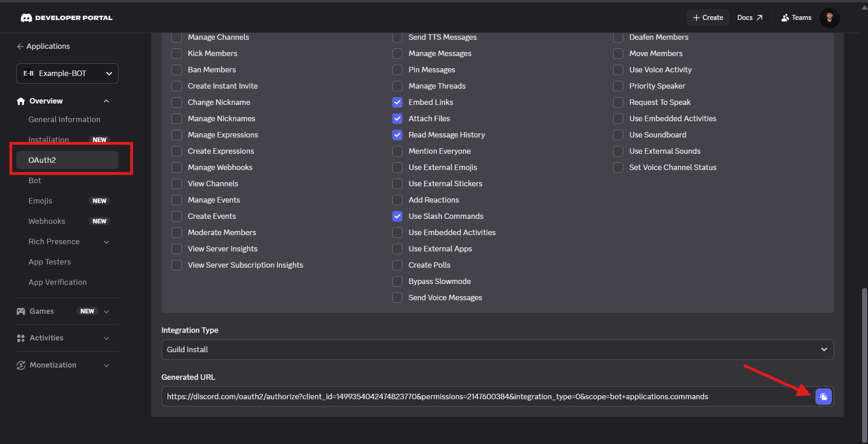This screenshot has height=444, width=868.
Task: Open the App Testers page
Action: pos(50,262)
